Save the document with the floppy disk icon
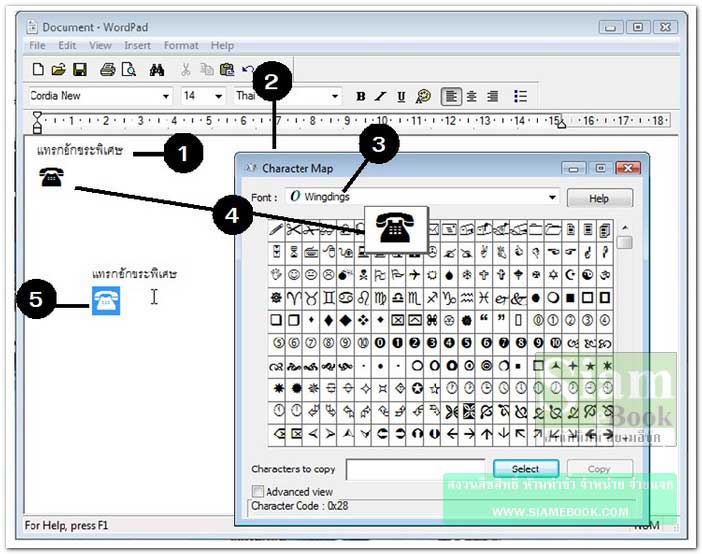This screenshot has width=702, height=554. pyautogui.click(x=80, y=69)
